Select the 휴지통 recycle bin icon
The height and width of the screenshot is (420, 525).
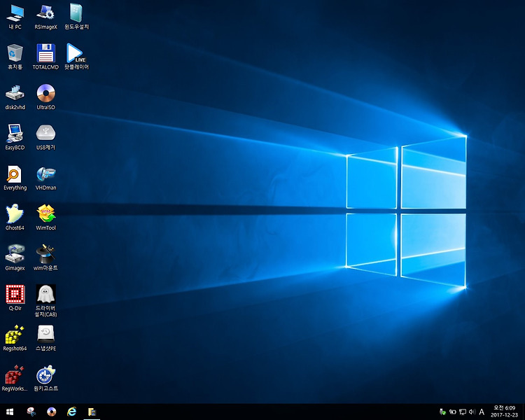click(15, 57)
